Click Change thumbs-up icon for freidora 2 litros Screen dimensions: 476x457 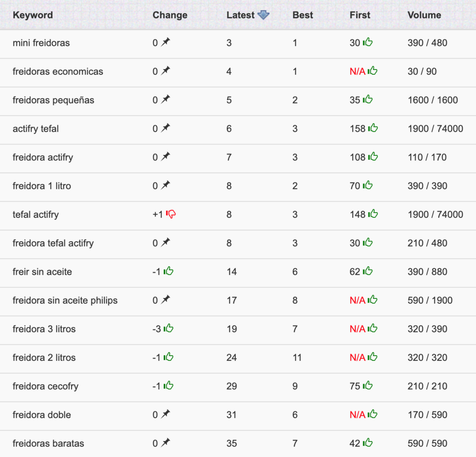(x=169, y=357)
